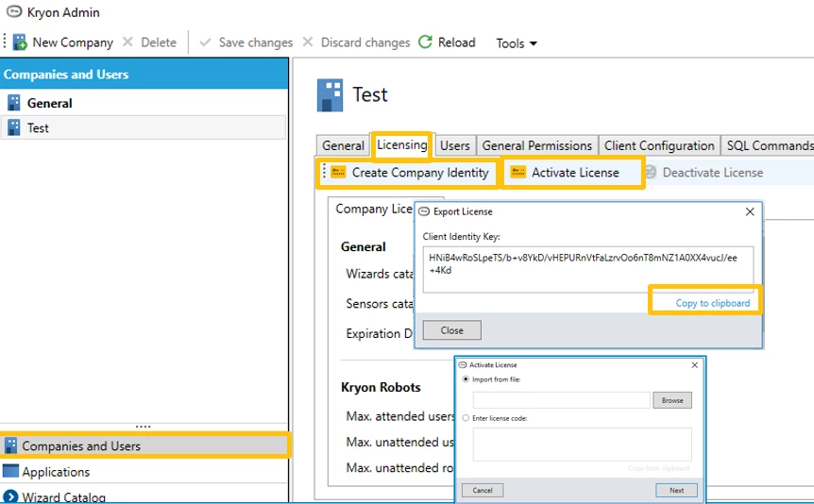Switch to the Licensing tab
Screen dimensions: 814x504
pos(402,144)
